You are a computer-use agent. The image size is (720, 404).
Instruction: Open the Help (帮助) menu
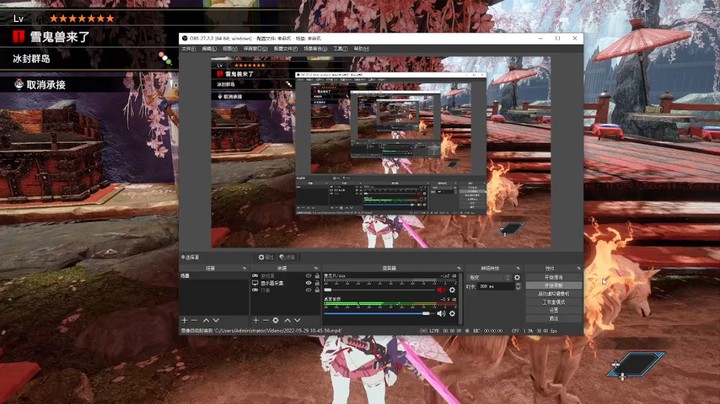pyautogui.click(x=361, y=49)
